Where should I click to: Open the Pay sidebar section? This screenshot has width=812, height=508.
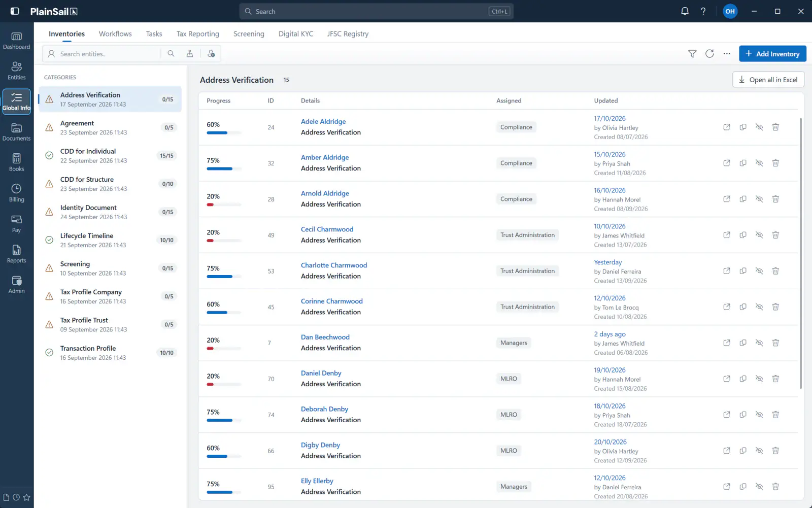[17, 224]
